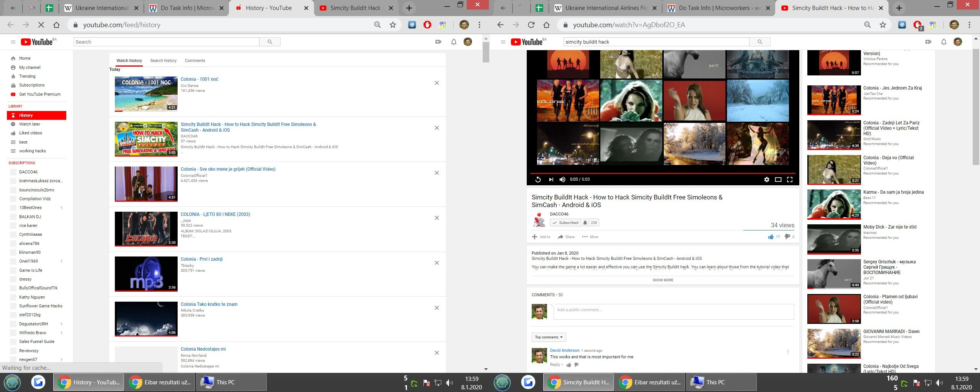Remove Colonia - 1001 noć from history

[437, 83]
